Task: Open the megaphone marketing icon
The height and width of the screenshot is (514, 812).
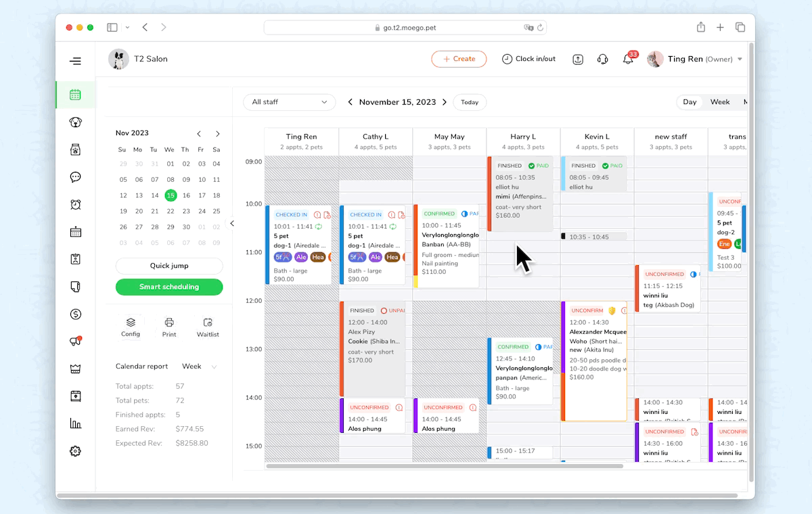Action: tap(75, 342)
